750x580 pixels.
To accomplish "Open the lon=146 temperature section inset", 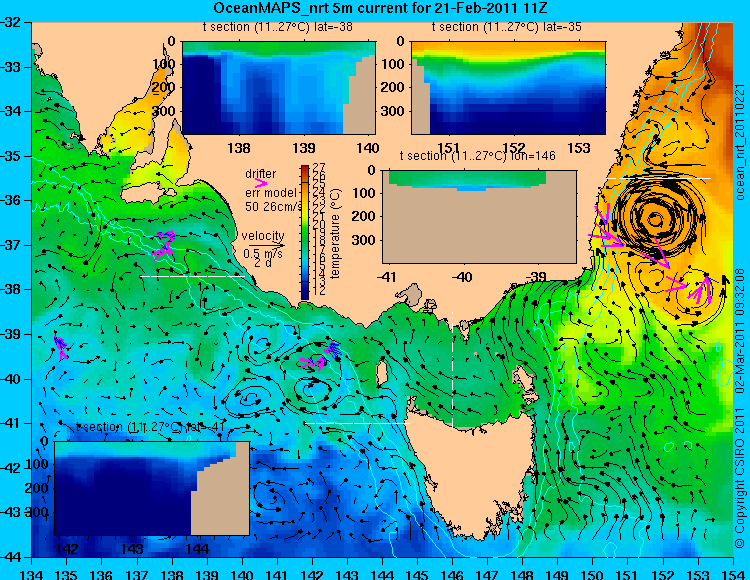I will point(479,217).
